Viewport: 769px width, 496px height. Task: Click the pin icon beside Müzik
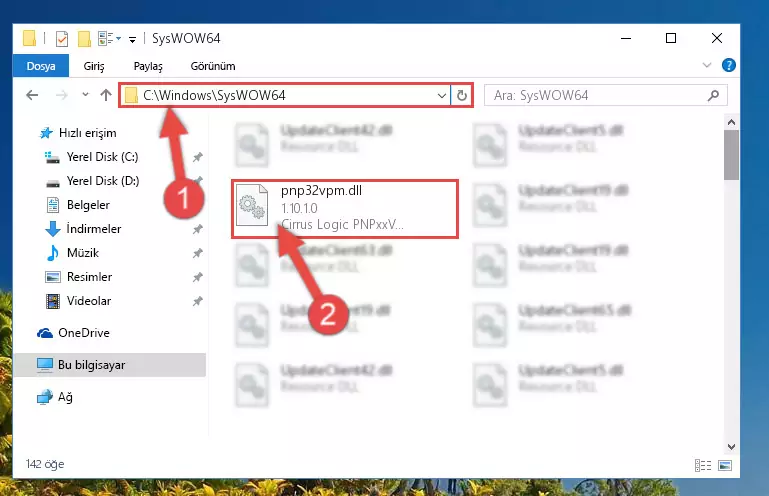(197, 253)
